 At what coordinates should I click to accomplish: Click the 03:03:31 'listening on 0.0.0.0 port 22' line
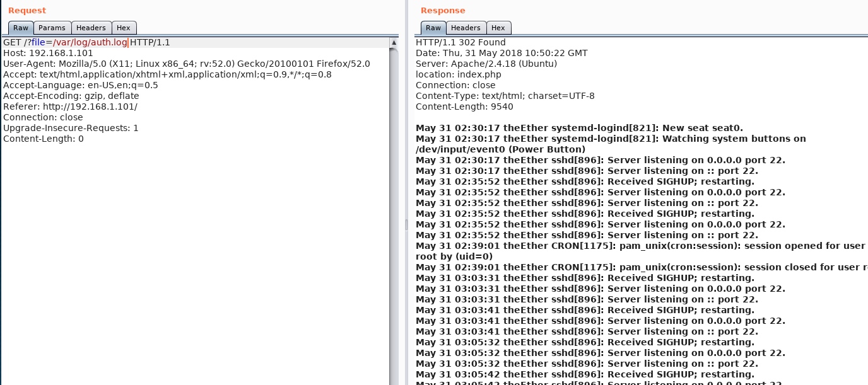click(601, 289)
